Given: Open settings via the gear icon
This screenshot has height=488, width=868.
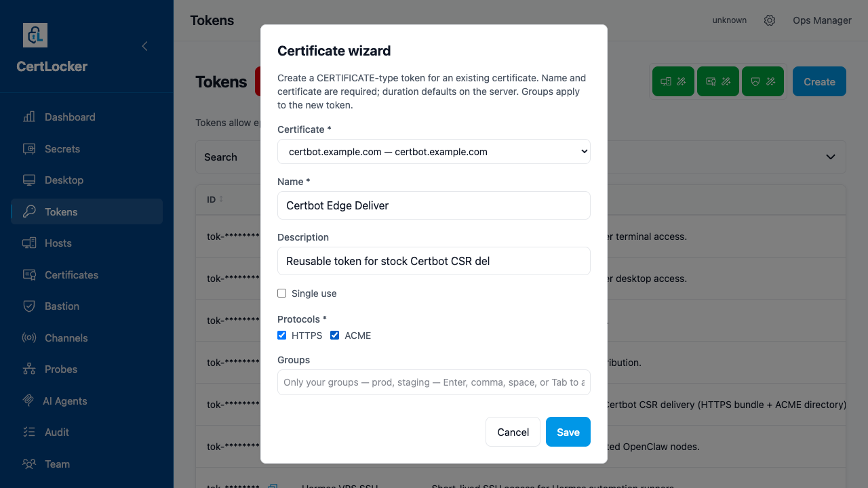Looking at the screenshot, I should (770, 20).
